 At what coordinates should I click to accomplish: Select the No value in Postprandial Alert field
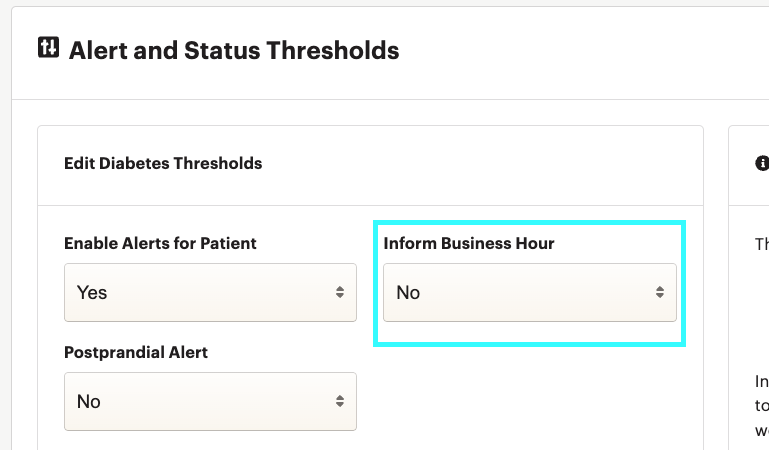[89, 401]
